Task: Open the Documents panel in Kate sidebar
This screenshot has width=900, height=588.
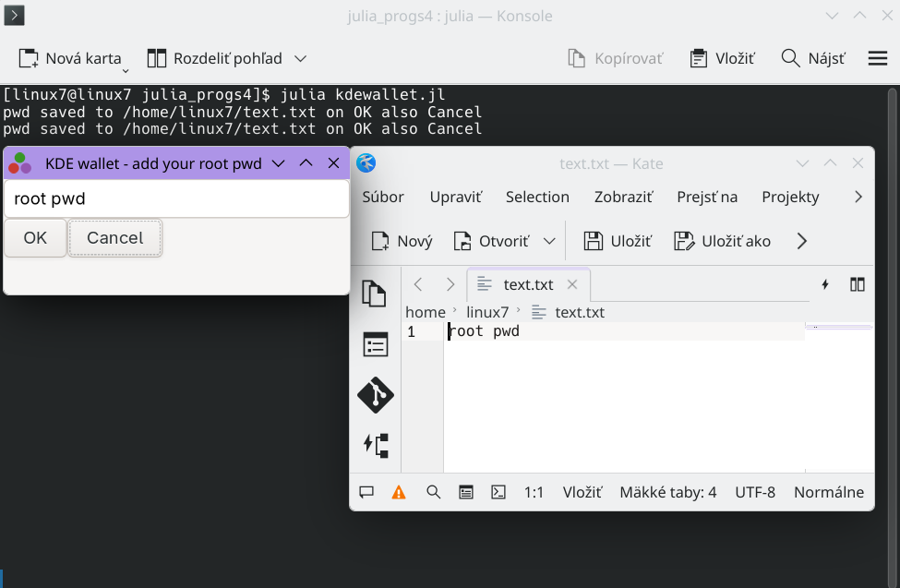Action: click(375, 294)
